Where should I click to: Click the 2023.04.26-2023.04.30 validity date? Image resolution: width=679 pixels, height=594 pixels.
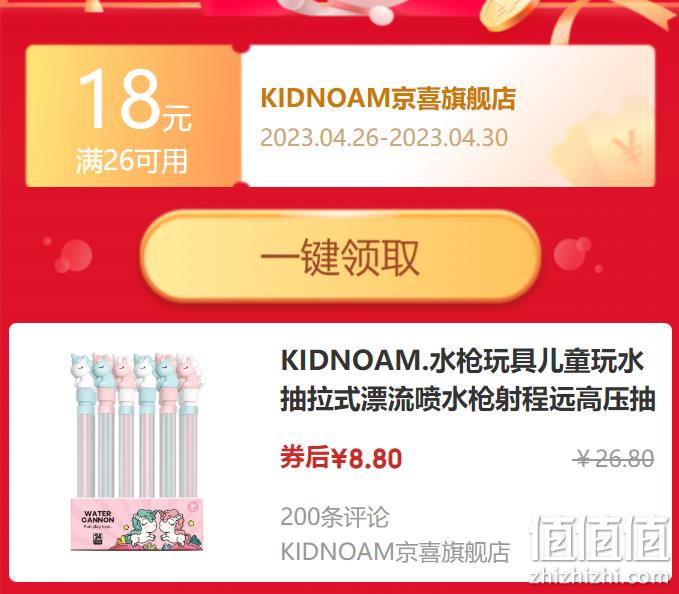point(384,138)
